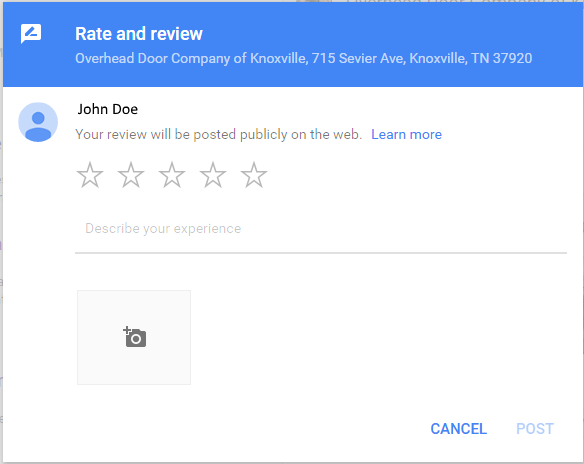Post the review
The width and height of the screenshot is (584, 464).
(535, 429)
